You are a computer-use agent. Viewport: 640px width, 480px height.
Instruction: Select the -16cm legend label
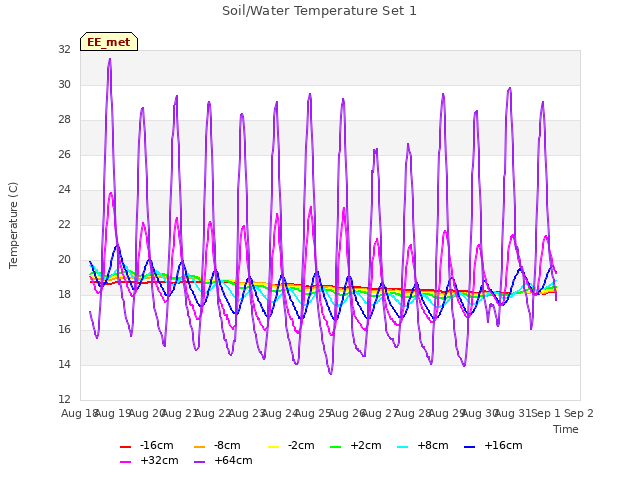156,445
